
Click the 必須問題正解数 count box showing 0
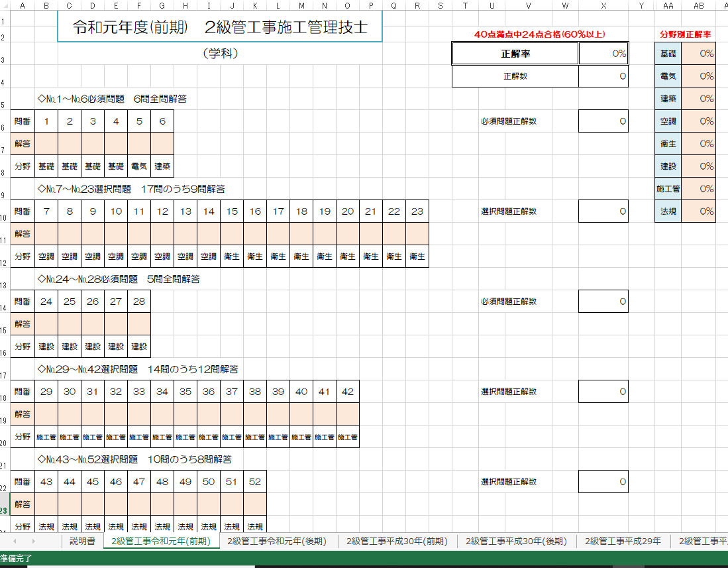click(603, 121)
